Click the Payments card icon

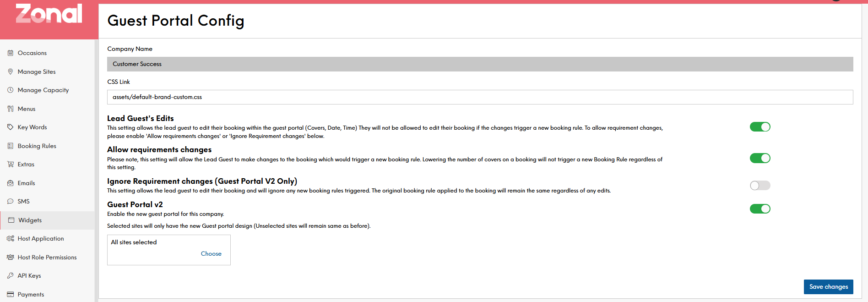pos(11,294)
